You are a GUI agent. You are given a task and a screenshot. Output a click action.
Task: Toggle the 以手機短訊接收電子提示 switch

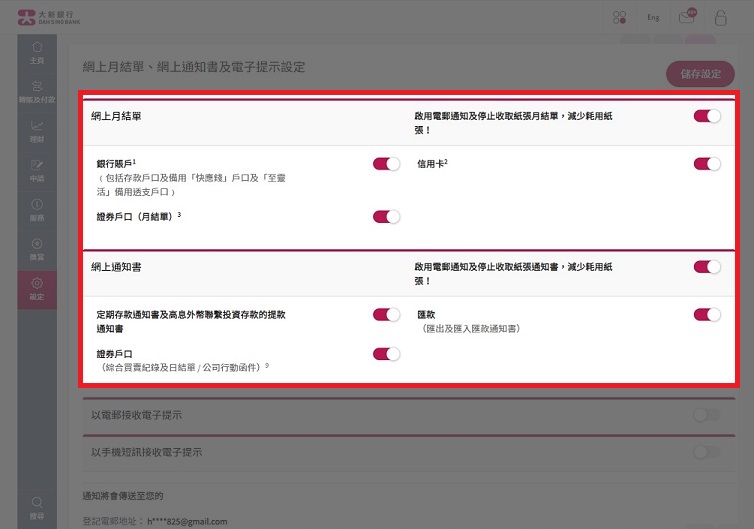tap(707, 452)
